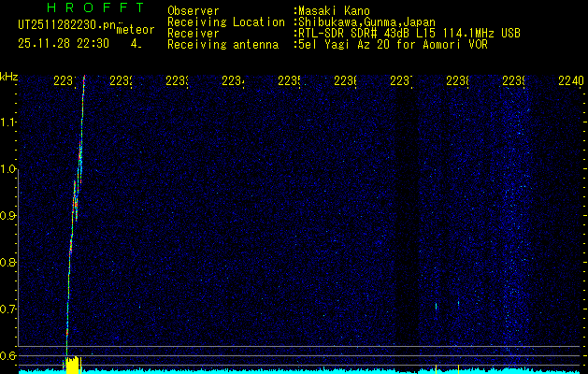
Task: Click the HROFFT title text
Action: [95, 7]
